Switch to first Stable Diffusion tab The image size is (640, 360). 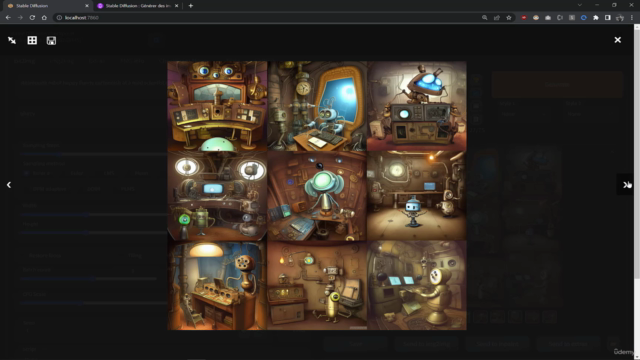coord(48,6)
